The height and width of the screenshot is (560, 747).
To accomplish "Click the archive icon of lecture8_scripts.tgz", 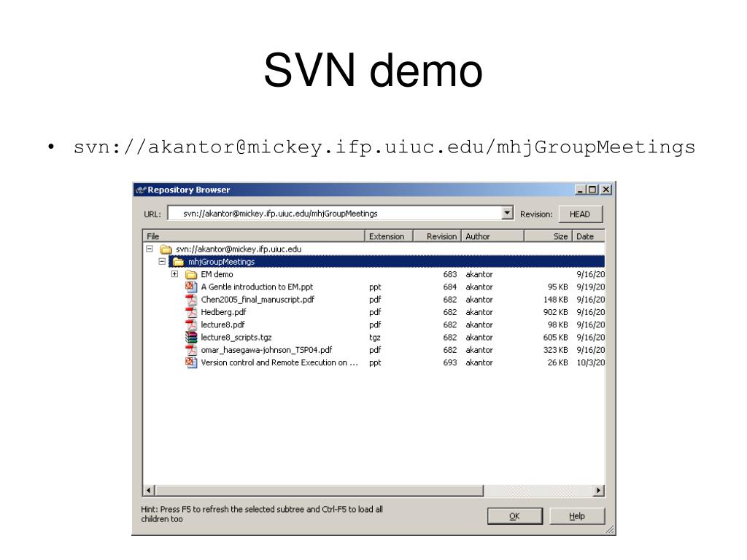I will [x=191, y=337].
